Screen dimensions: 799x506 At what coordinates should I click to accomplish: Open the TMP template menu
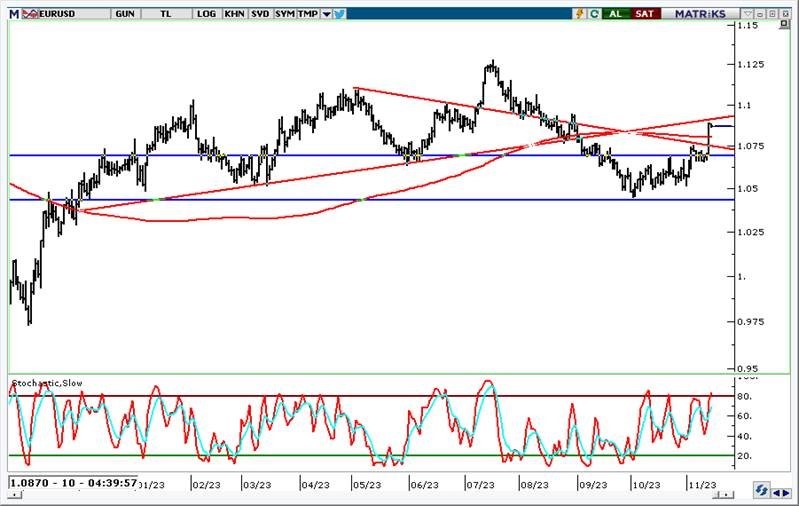(x=307, y=14)
